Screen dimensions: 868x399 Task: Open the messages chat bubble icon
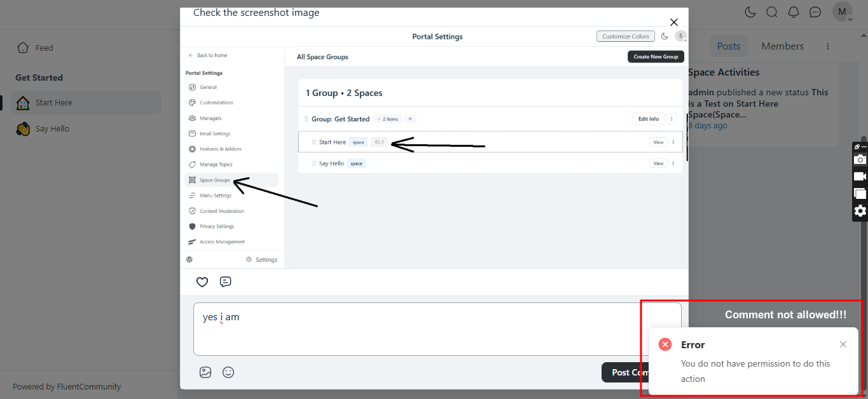click(815, 12)
